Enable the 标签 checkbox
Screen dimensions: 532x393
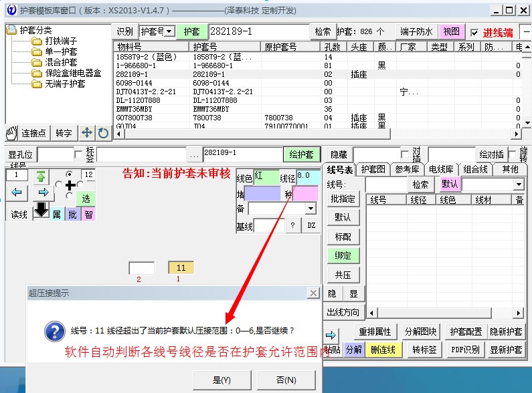(x=79, y=155)
